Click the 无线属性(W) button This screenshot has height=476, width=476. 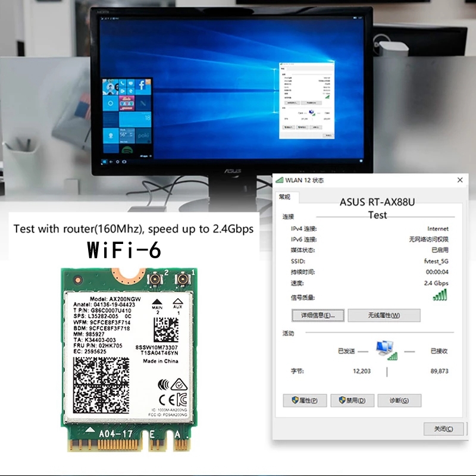pyautogui.click(x=384, y=315)
